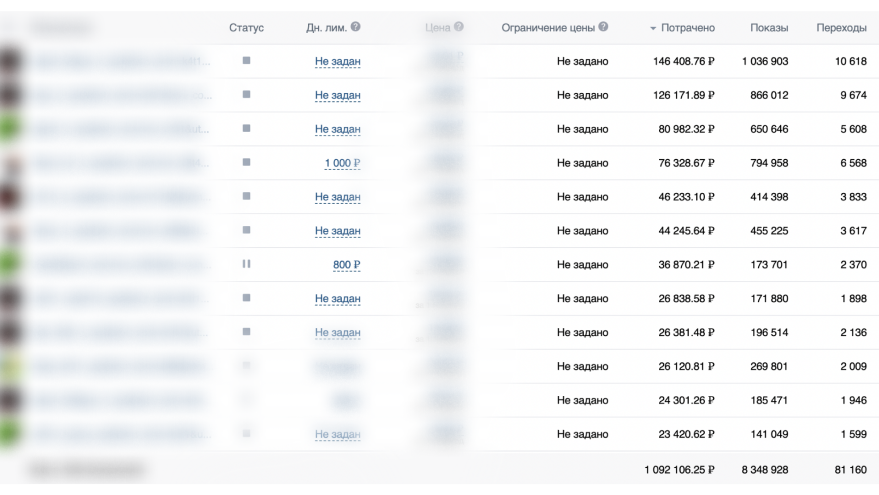Click the Потрачено column header text
The width and height of the screenshot is (879, 495).
pyautogui.click(x=688, y=27)
